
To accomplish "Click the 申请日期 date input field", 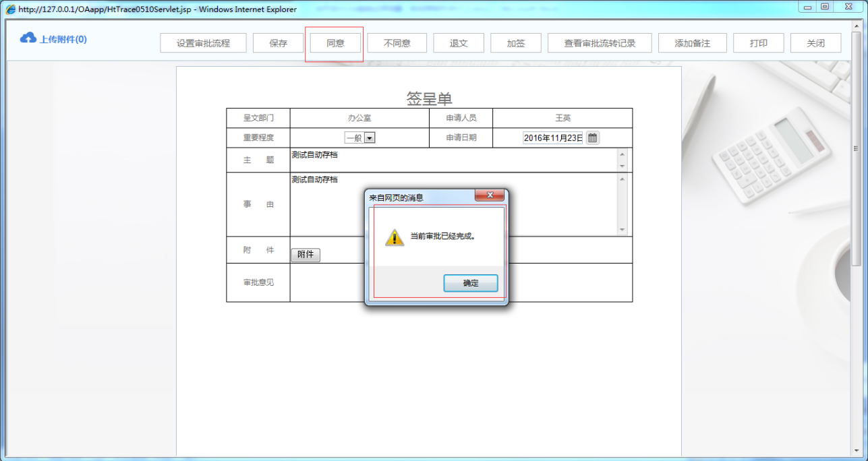I will [x=552, y=137].
